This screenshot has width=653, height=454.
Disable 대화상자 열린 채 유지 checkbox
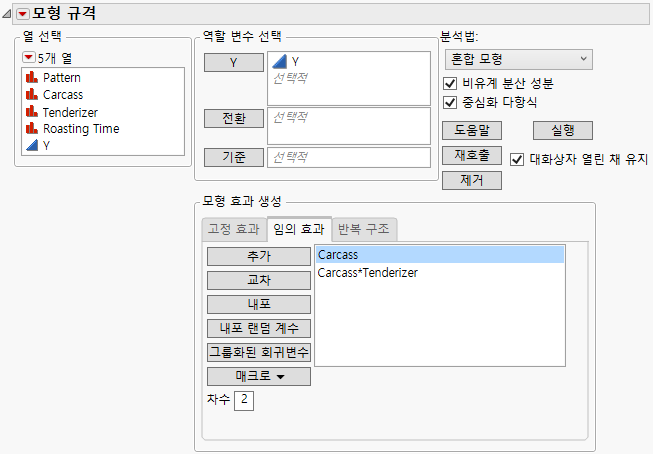coord(517,158)
